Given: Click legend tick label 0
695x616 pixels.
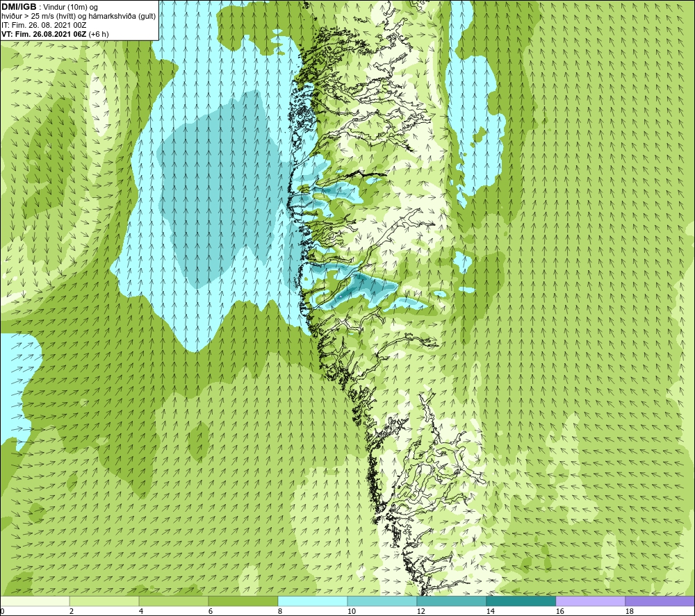Looking at the screenshot, I should [x=2, y=612].
